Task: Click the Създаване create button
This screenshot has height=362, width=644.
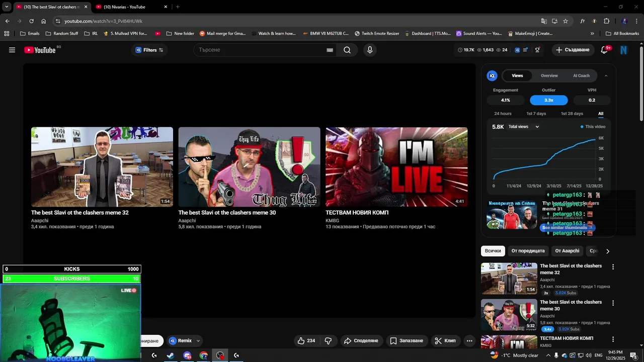Action: [573, 50]
